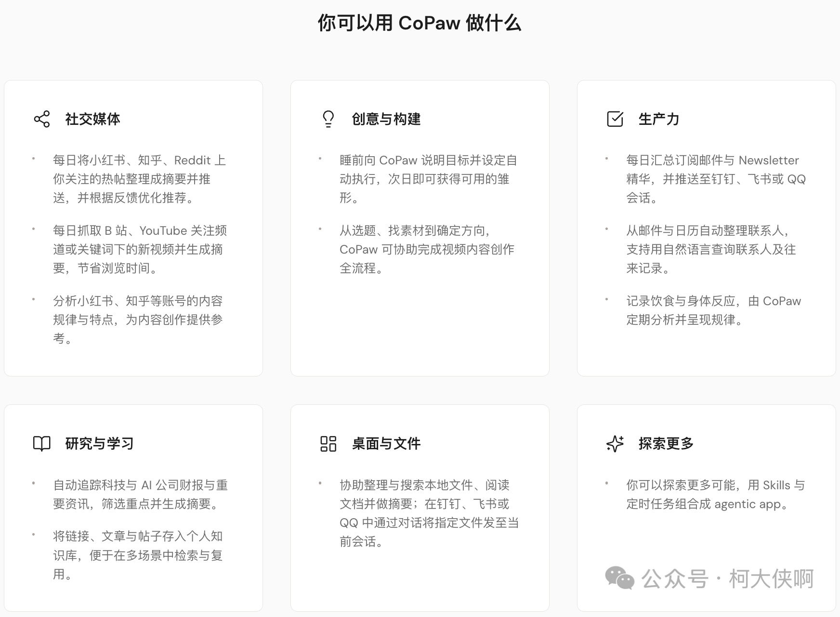
Task: Click the share icon beside 社交媒体
Action: (x=42, y=119)
